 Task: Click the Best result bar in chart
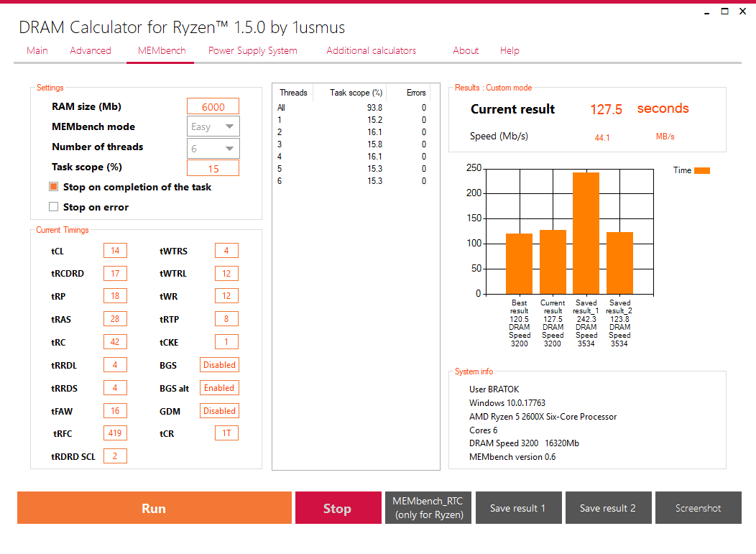520,264
